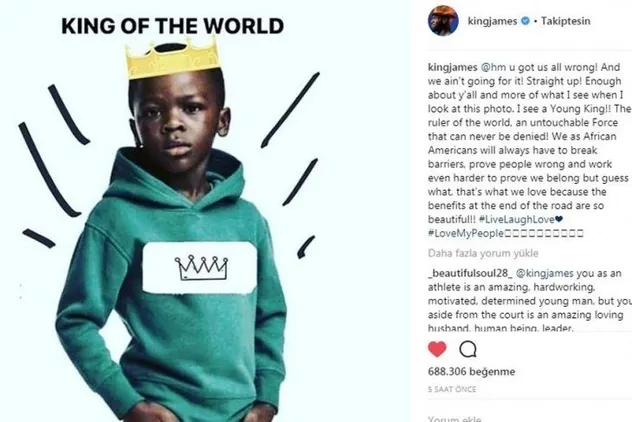The height and width of the screenshot is (422, 632).
Task: Click the kingjames name in the caption
Action: tap(453, 67)
